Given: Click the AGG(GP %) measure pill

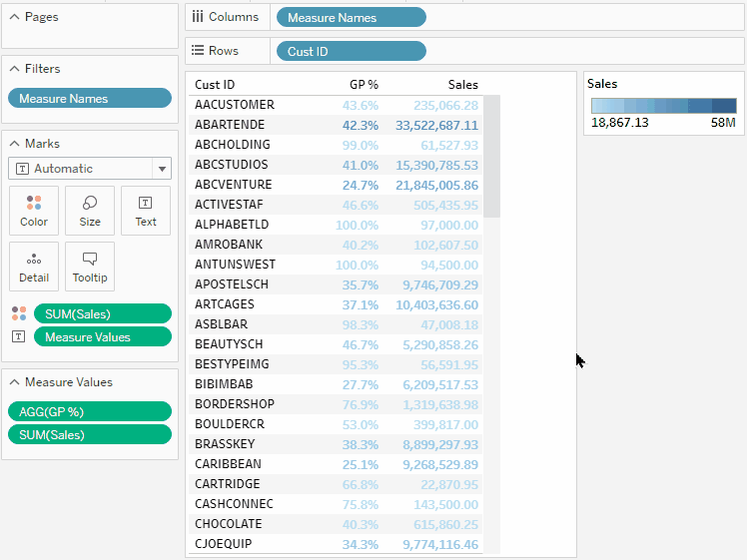Looking at the screenshot, I should [90, 410].
